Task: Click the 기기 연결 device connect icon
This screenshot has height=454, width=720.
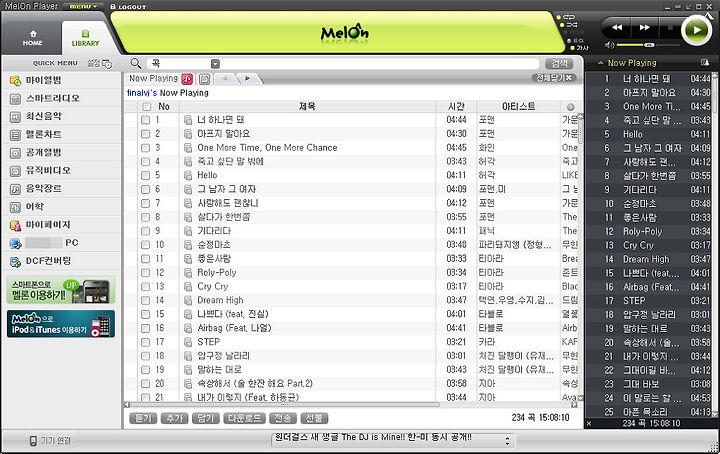Action: tap(33, 441)
